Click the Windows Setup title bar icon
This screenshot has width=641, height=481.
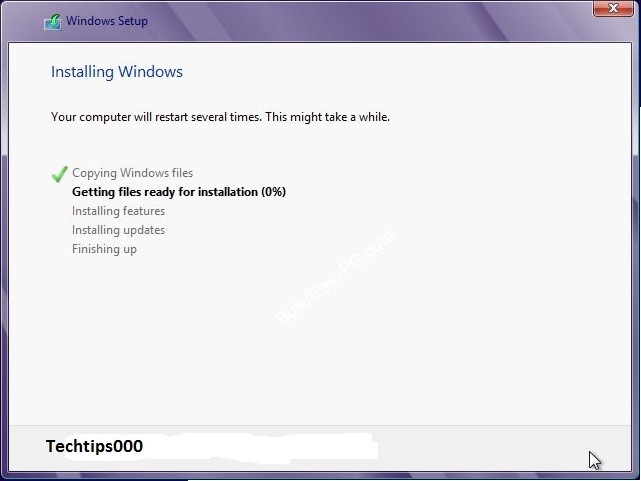[x=53, y=22]
